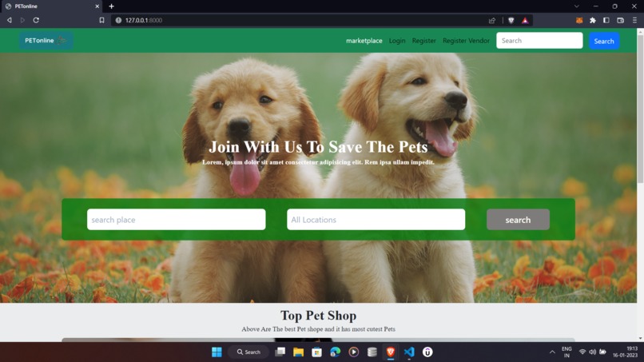The height and width of the screenshot is (362, 644).
Task: Click the taskbar Search box
Action: [x=249, y=352]
